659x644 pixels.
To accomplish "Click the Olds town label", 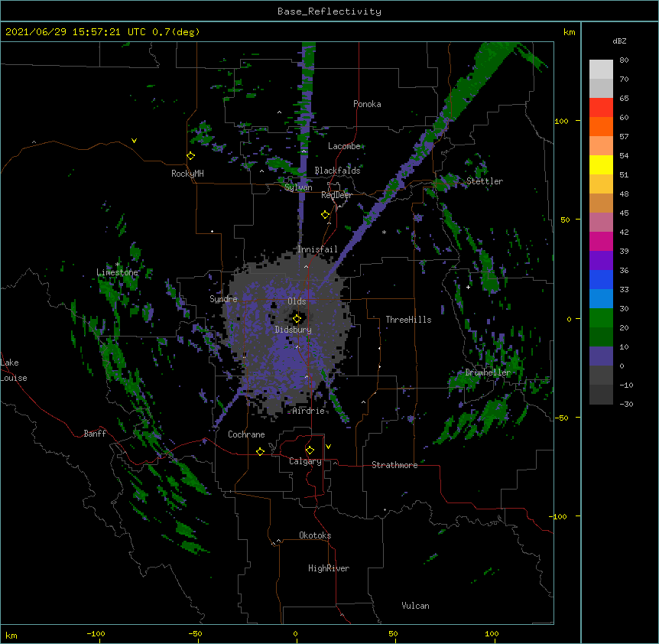I will [x=297, y=301].
